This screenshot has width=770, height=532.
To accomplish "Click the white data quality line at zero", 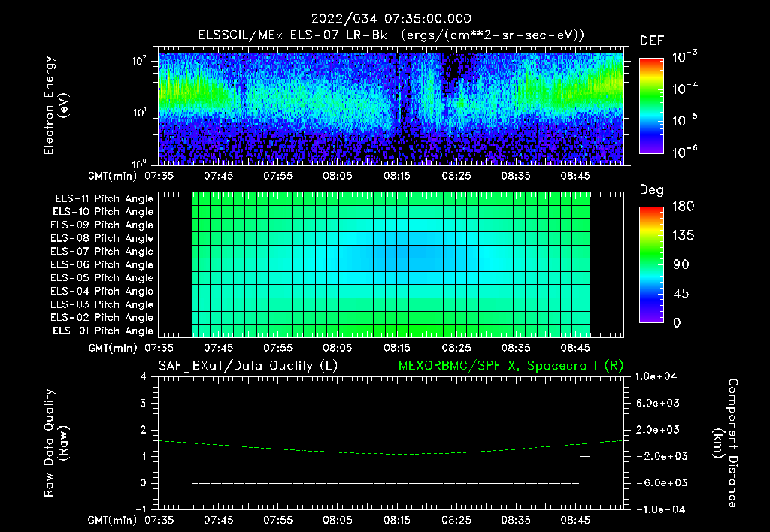I will point(386,483).
